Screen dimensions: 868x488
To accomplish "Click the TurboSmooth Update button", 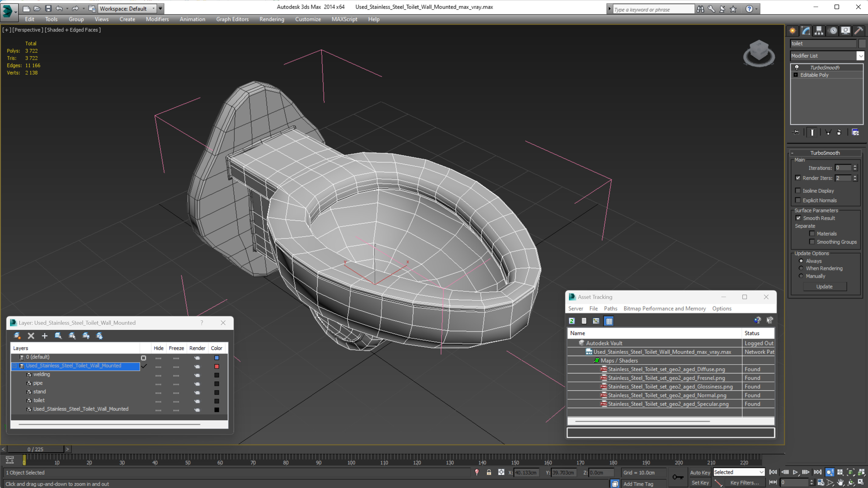I will 824,287.
